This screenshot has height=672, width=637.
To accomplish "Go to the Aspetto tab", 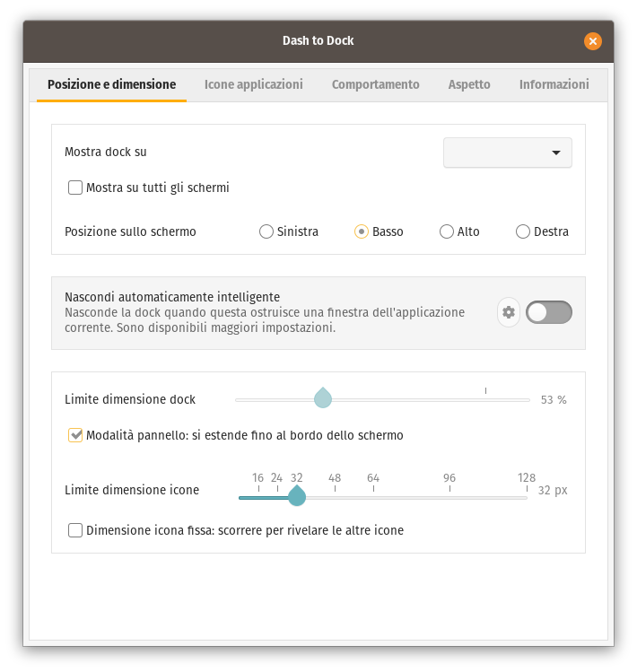I will click(469, 84).
